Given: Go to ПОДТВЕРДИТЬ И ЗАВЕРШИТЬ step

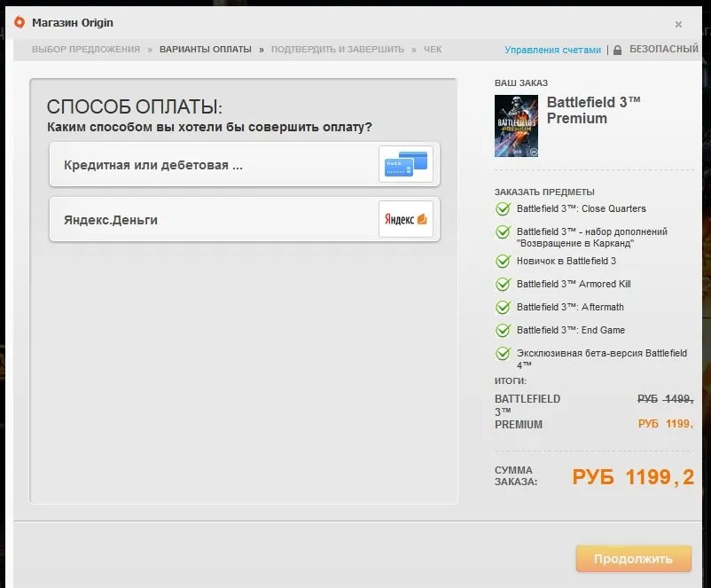Looking at the screenshot, I should pos(338,50).
